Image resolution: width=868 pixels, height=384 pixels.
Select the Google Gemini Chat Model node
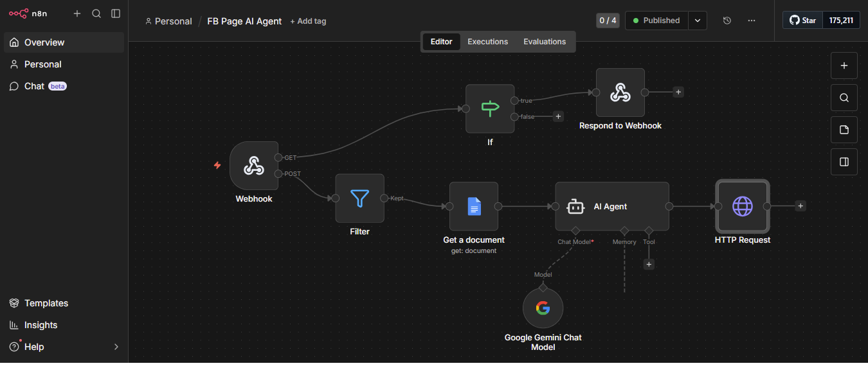(543, 308)
